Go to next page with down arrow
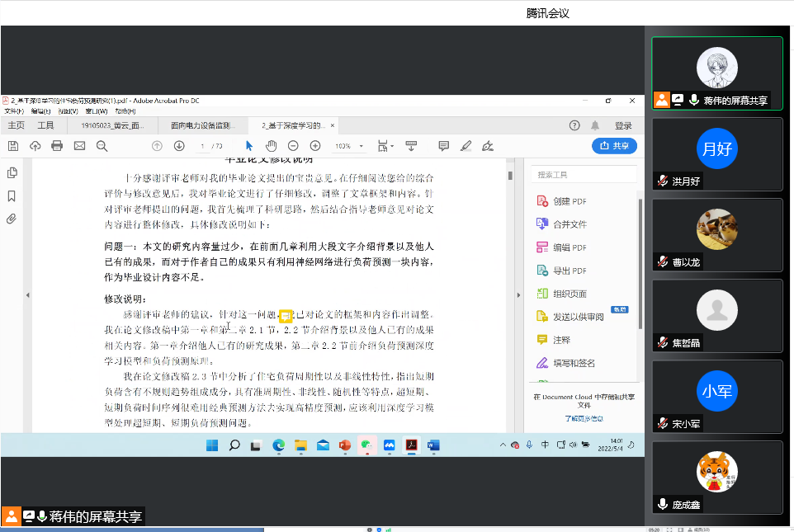Viewport: 794px width, 532px height. (179, 146)
